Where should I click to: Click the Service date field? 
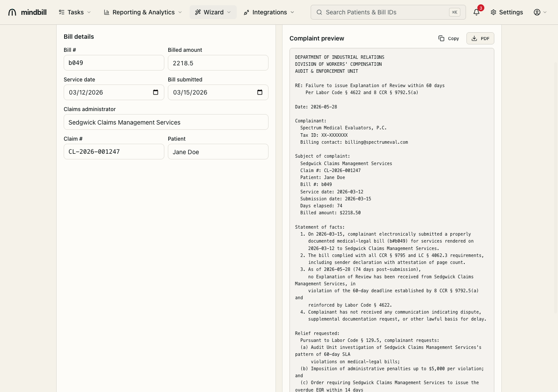(114, 92)
